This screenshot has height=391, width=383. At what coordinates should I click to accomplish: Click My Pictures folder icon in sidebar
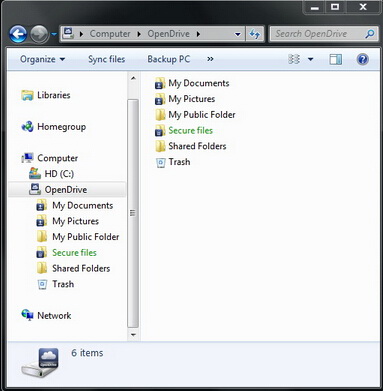(x=41, y=221)
